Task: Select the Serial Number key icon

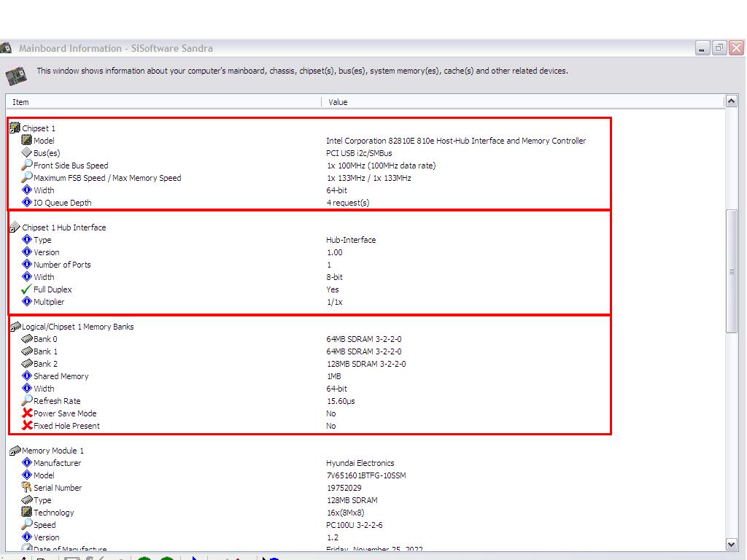Action: pyautogui.click(x=27, y=488)
